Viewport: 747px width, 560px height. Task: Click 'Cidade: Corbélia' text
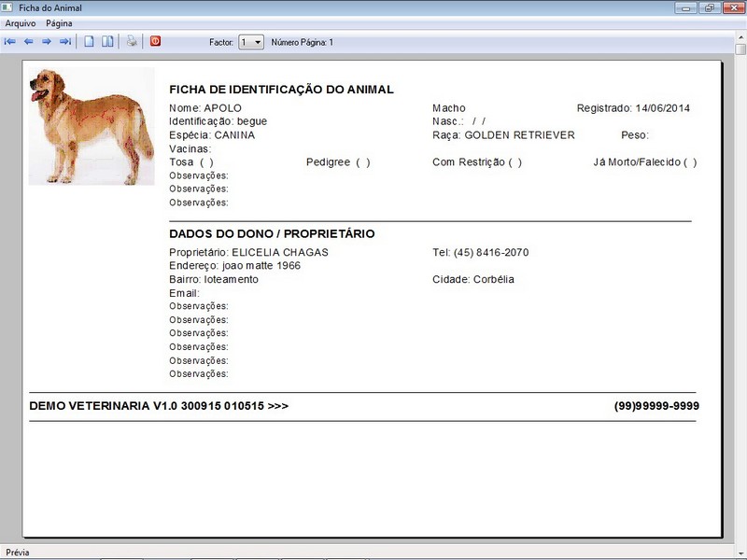click(x=473, y=279)
